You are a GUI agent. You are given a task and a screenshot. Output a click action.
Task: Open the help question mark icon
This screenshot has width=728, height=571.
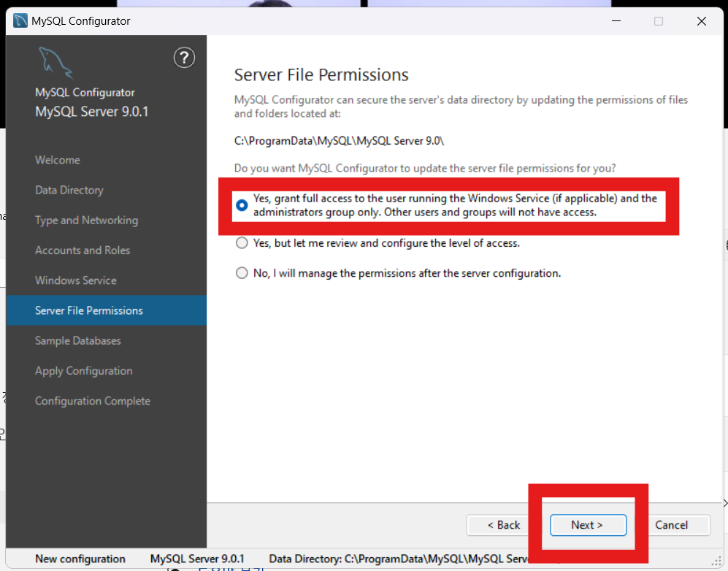184,58
